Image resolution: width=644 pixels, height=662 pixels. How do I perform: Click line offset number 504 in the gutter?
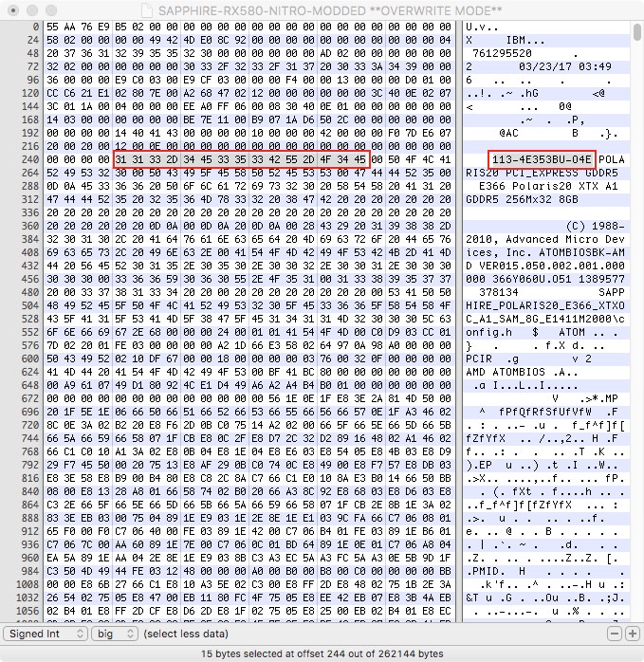[30, 305]
